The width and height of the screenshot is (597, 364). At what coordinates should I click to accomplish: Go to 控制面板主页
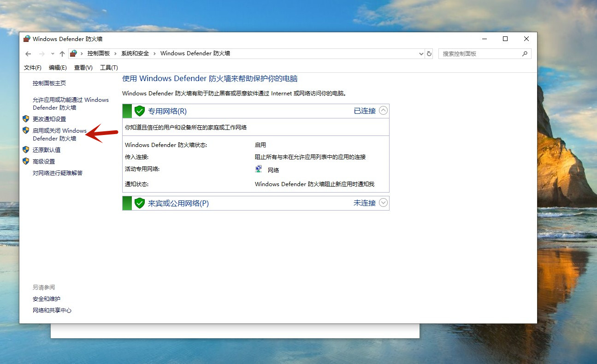[49, 83]
